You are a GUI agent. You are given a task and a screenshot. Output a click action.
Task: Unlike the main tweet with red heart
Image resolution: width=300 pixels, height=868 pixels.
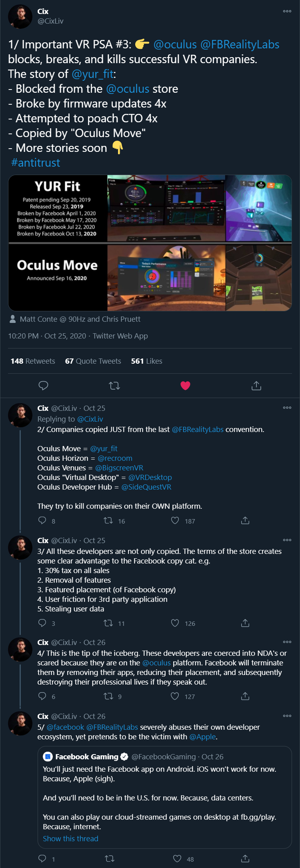(x=185, y=386)
